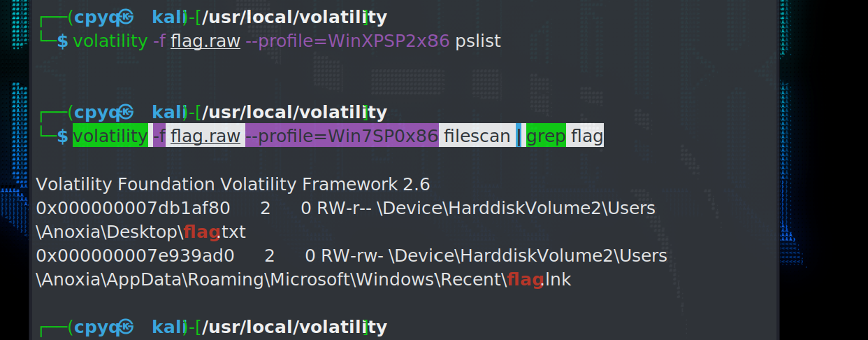
Task: Click the Volatility Framework 2.6 banner line
Action: (x=233, y=185)
